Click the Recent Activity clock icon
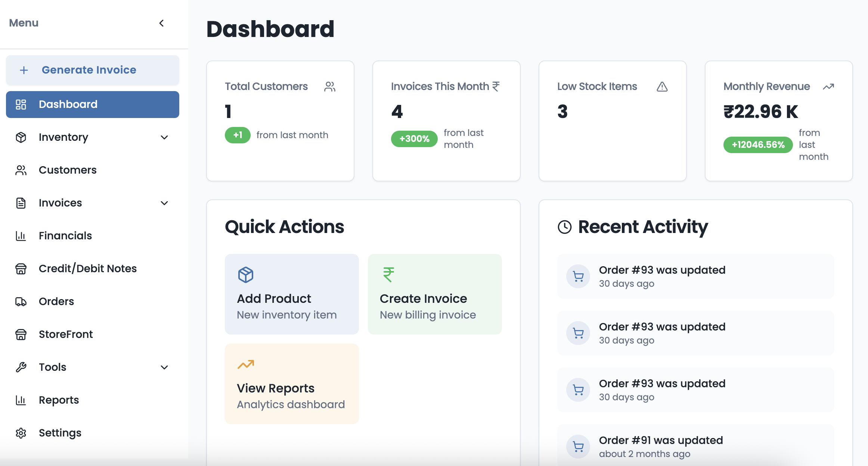 (x=564, y=227)
